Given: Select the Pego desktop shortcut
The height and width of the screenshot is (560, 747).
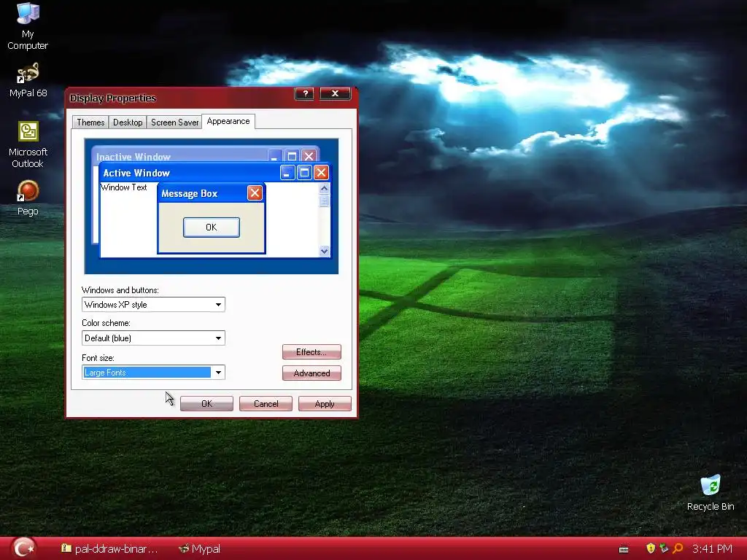Looking at the screenshot, I should tap(28, 198).
